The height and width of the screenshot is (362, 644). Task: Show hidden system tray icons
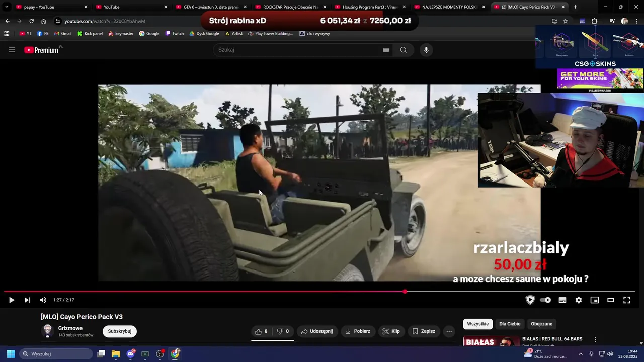coord(580,354)
